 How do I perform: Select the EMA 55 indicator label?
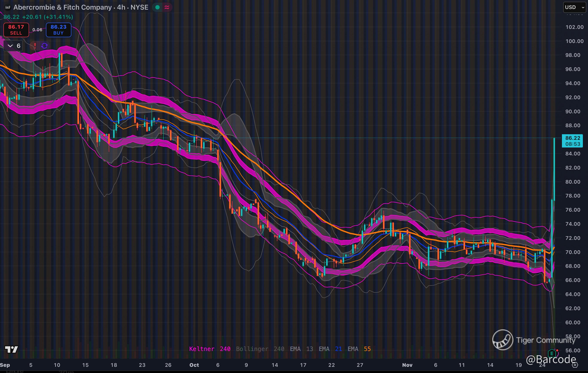point(359,349)
